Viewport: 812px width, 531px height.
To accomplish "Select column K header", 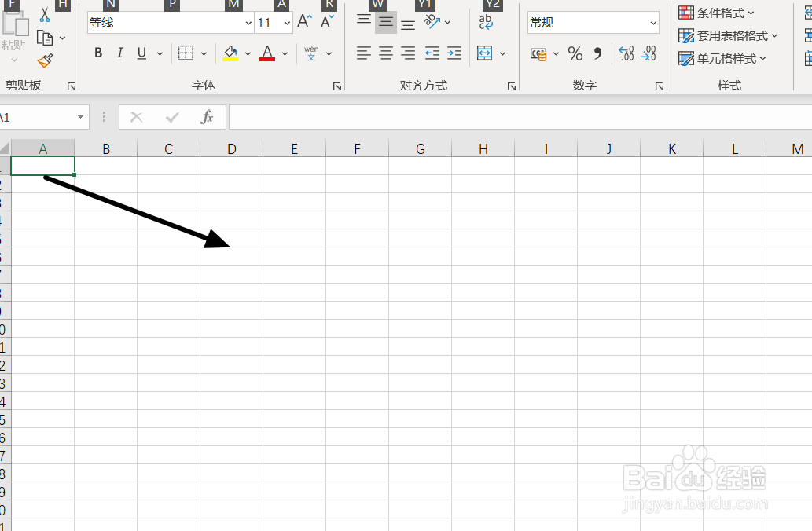I will point(671,149).
